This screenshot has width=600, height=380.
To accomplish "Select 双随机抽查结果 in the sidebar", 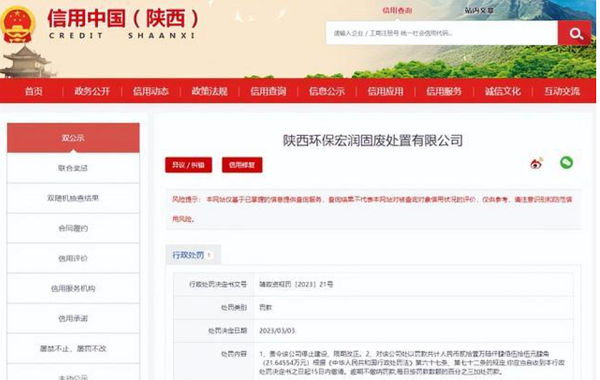I will [73, 198].
